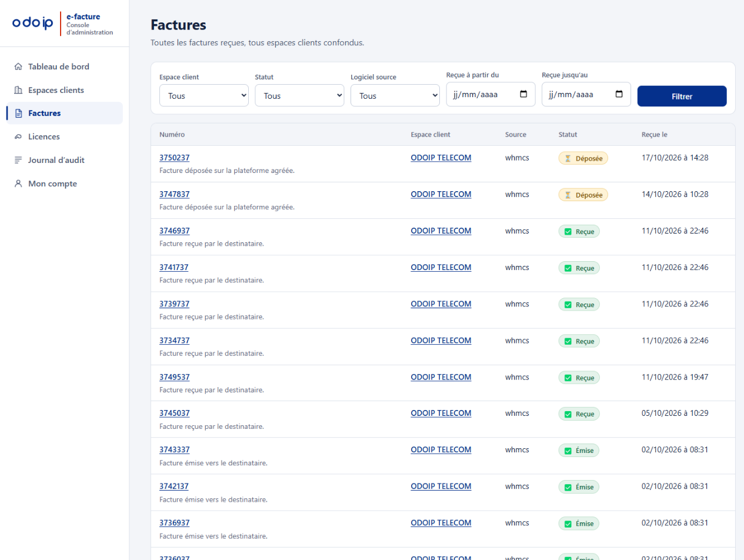Click whmcs source for invoice 3749537
Image resolution: width=744 pixels, height=560 pixels.
point(517,376)
